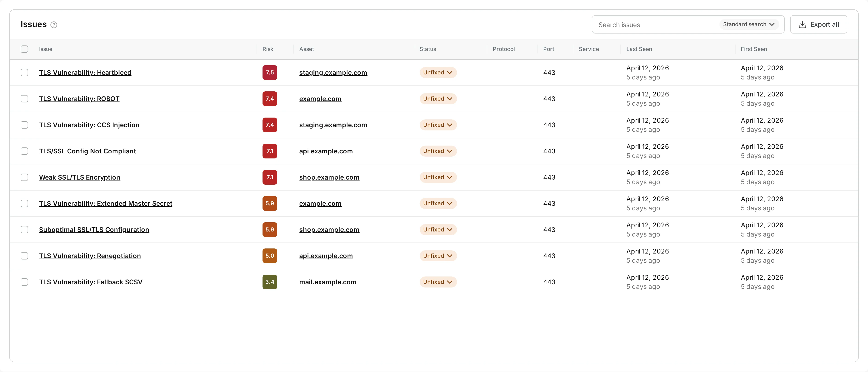Viewport: 868px width, 372px height.
Task: Click the 7.4 risk badge for ROBOT
Action: 270,99
